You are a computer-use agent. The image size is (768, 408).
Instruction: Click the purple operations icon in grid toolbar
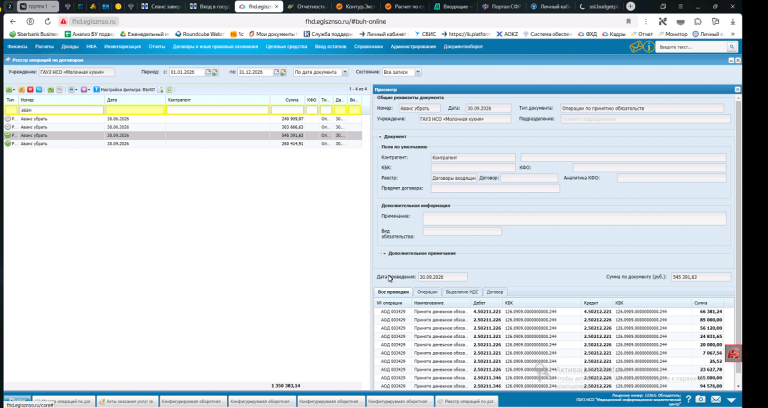coord(85,90)
